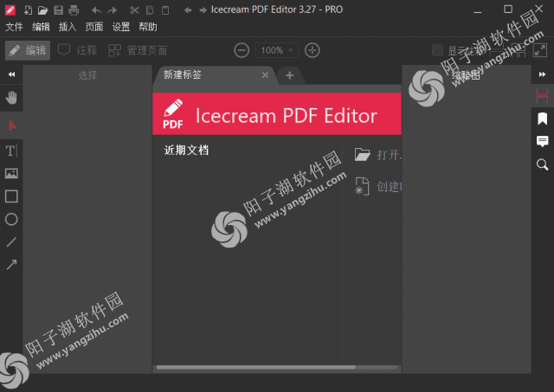Click the undo arrow
This screenshot has width=554, height=392.
[96, 10]
